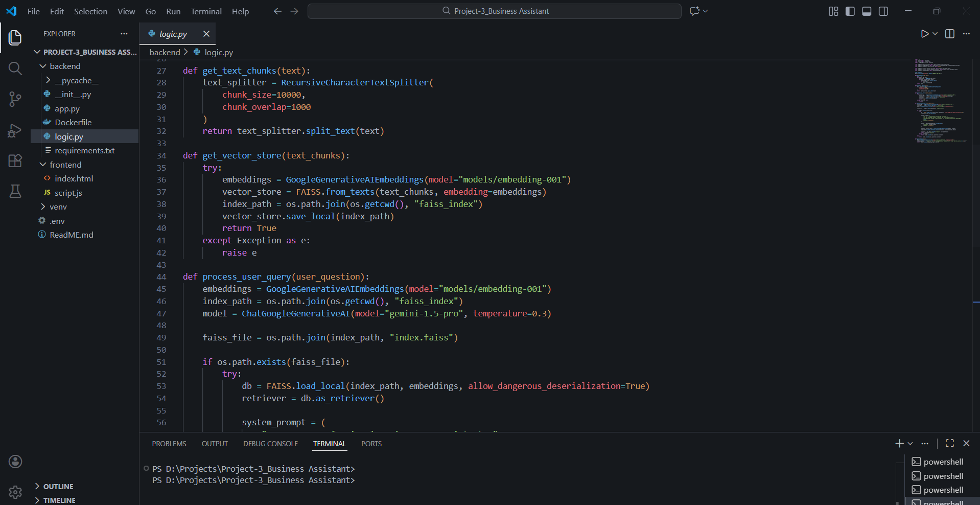Viewport: 980px width, 505px height.
Task: Open the Manage gear settings icon
Action: point(15,492)
